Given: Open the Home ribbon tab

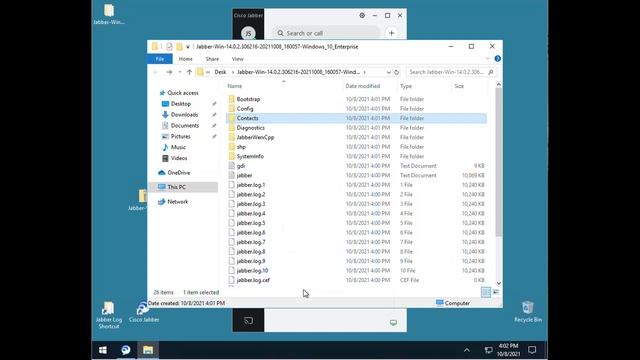Looking at the screenshot, I should pyautogui.click(x=185, y=59).
